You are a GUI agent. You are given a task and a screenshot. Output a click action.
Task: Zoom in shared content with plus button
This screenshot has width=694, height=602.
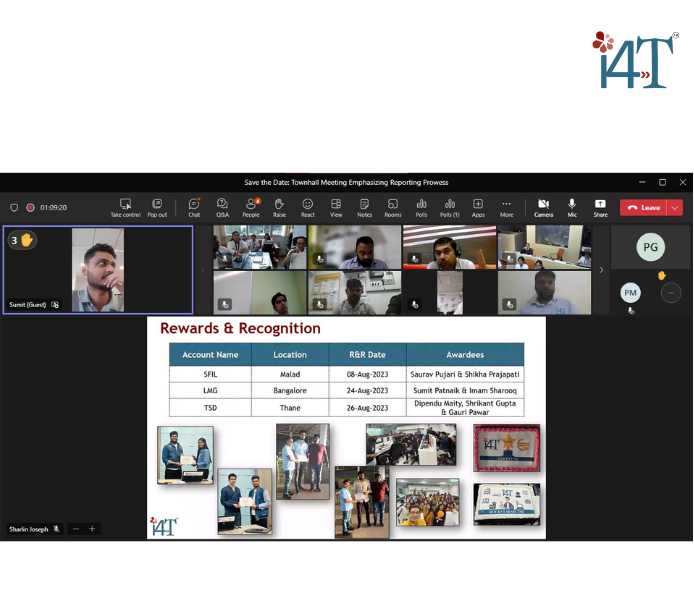tap(92, 529)
